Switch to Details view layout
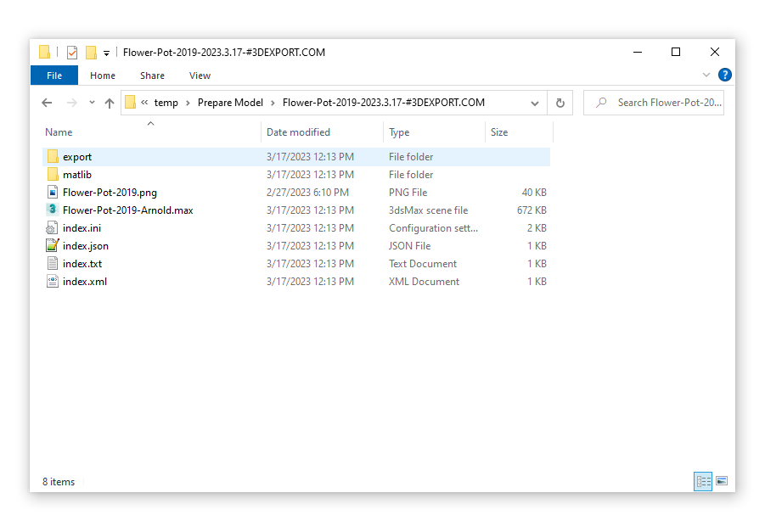 703,481
